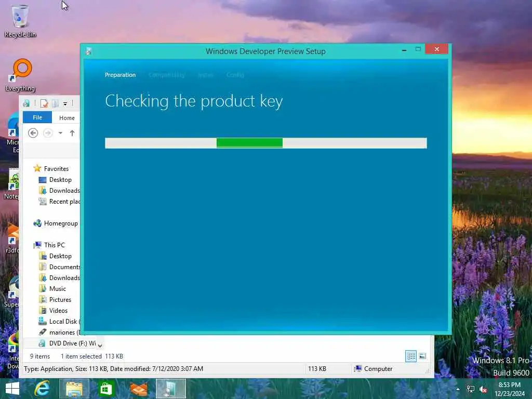
Task: Launch Internet Explorer from the taskbar
Action: pos(42,389)
